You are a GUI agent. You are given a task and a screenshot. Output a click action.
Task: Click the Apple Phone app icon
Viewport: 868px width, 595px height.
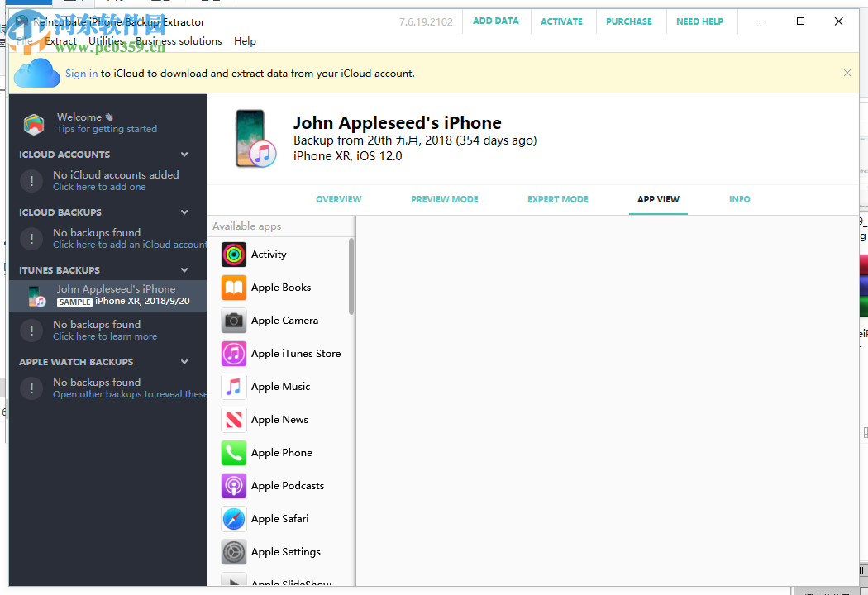tap(233, 452)
